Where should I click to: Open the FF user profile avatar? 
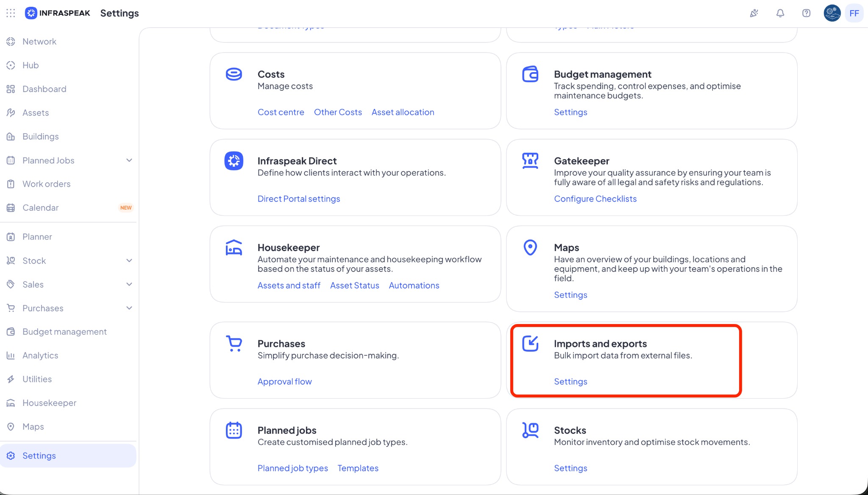coord(854,13)
